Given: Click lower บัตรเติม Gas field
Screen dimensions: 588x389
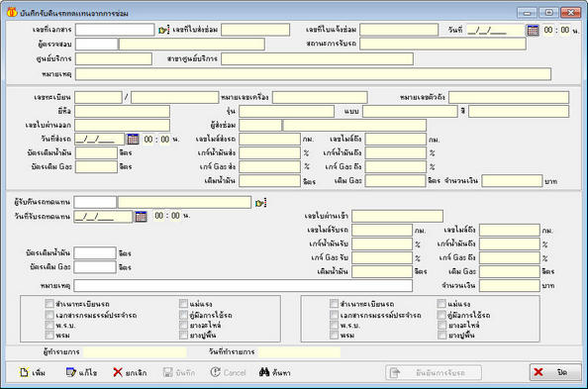Looking at the screenshot, I should click(x=95, y=267).
